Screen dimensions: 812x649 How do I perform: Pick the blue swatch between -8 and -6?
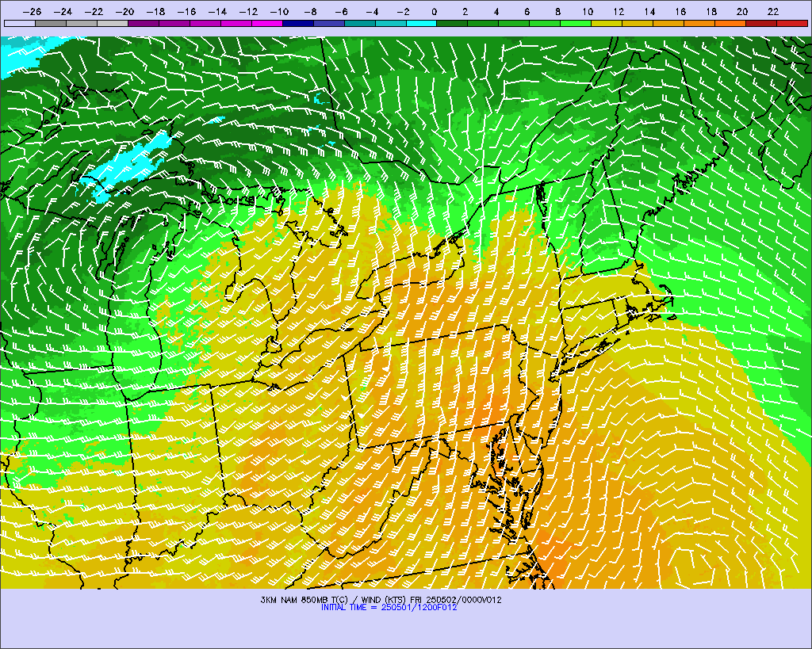click(x=329, y=23)
